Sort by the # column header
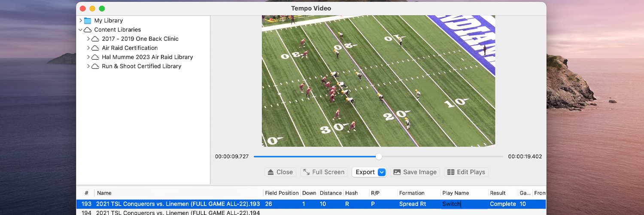Image resolution: width=644 pixels, height=215 pixels. coord(86,193)
